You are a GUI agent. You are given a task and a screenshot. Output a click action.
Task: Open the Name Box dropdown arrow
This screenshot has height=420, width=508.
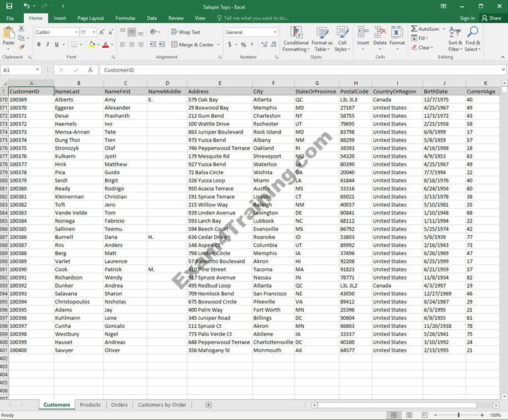coord(38,70)
